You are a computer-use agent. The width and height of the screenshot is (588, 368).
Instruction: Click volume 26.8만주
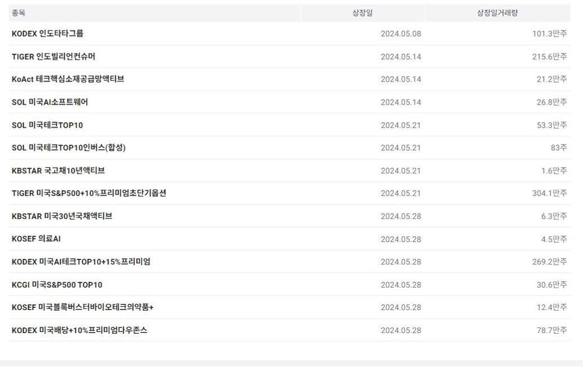551,102
